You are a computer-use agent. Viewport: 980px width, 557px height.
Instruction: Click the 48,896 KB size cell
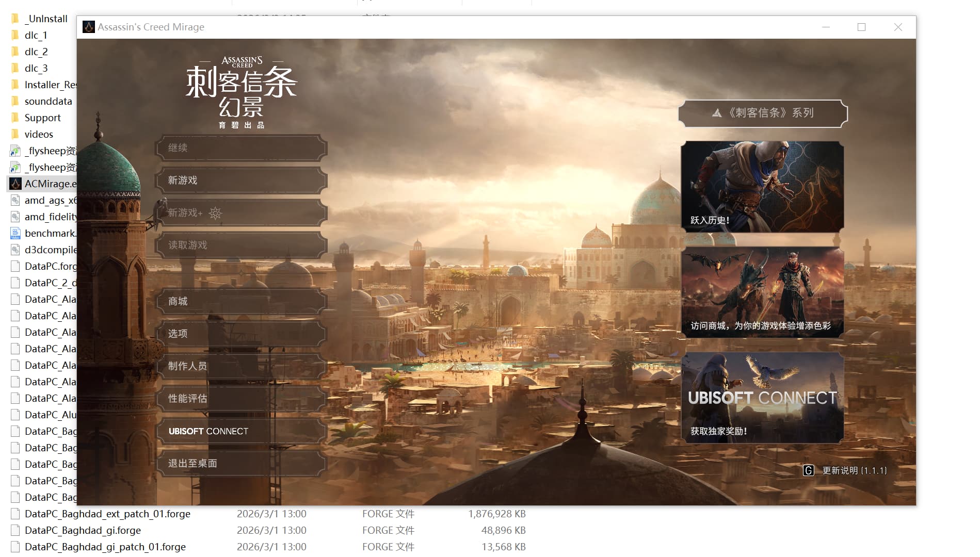503,530
